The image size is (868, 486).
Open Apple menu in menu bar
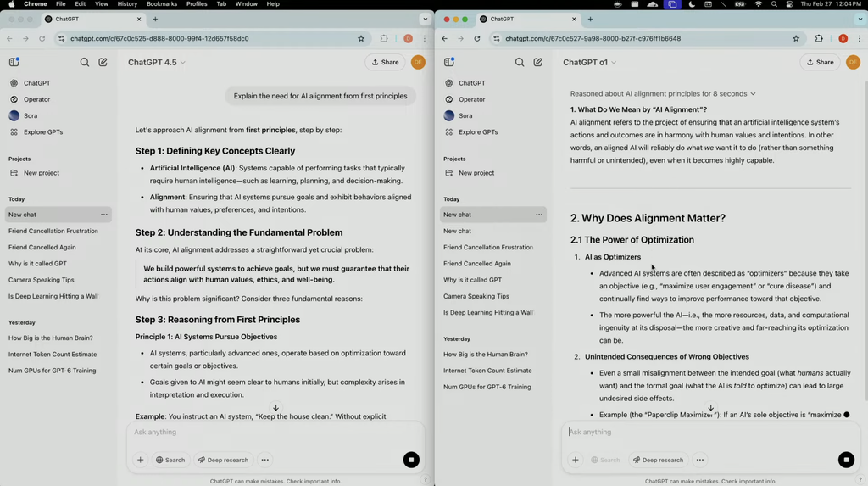click(x=11, y=4)
